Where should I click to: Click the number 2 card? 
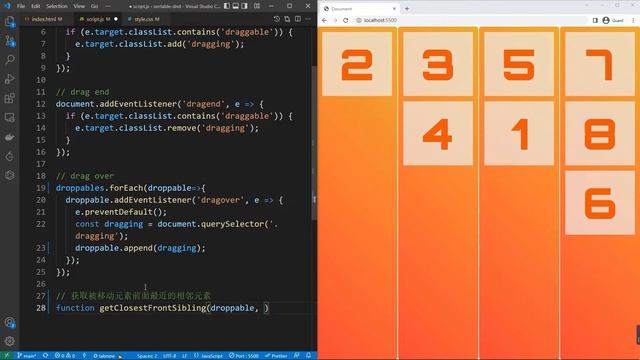357,64
